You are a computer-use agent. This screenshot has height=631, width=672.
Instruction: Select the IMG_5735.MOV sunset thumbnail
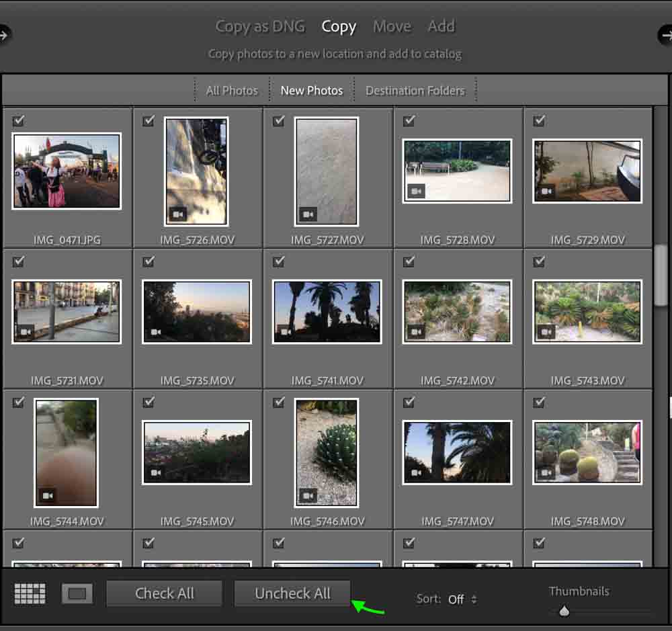click(197, 312)
